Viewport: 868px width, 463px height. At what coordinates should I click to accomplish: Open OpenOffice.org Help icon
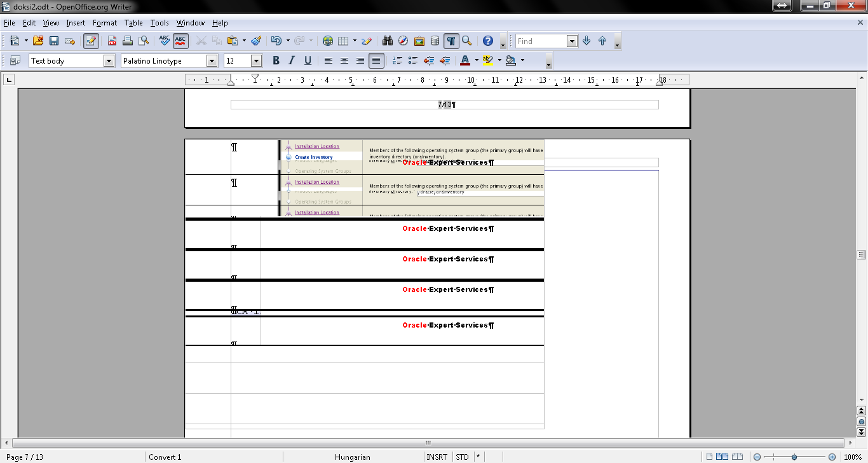coord(488,41)
